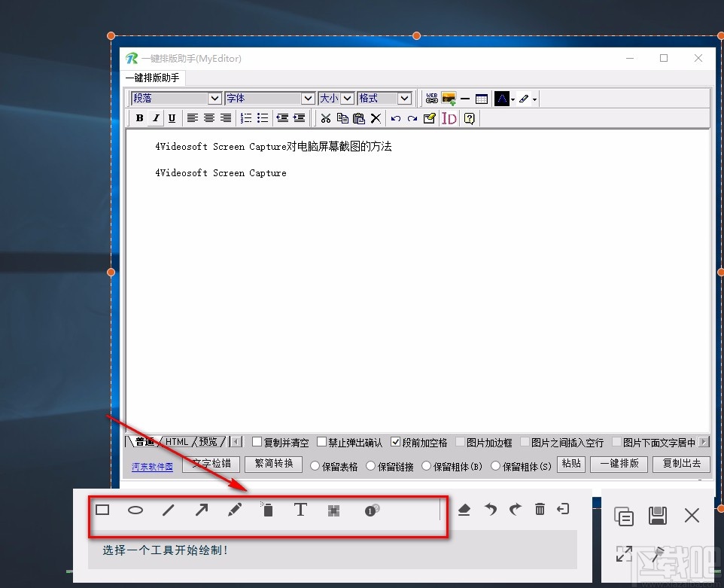
Task: Click the trash delete-all icon
Action: (x=540, y=509)
